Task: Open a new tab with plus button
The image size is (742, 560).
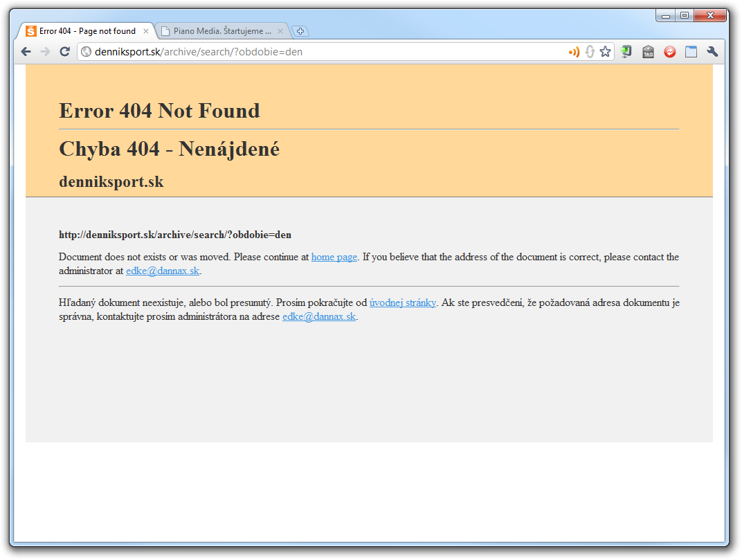Action: coord(300,31)
